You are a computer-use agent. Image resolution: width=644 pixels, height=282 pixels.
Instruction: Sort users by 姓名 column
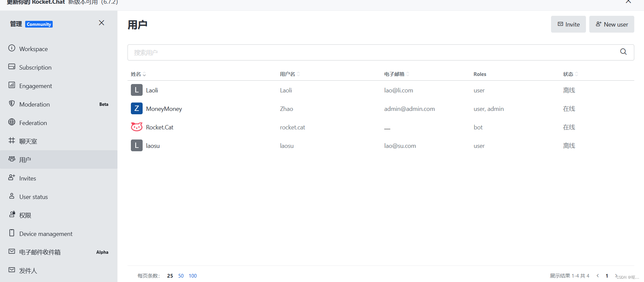click(x=138, y=74)
